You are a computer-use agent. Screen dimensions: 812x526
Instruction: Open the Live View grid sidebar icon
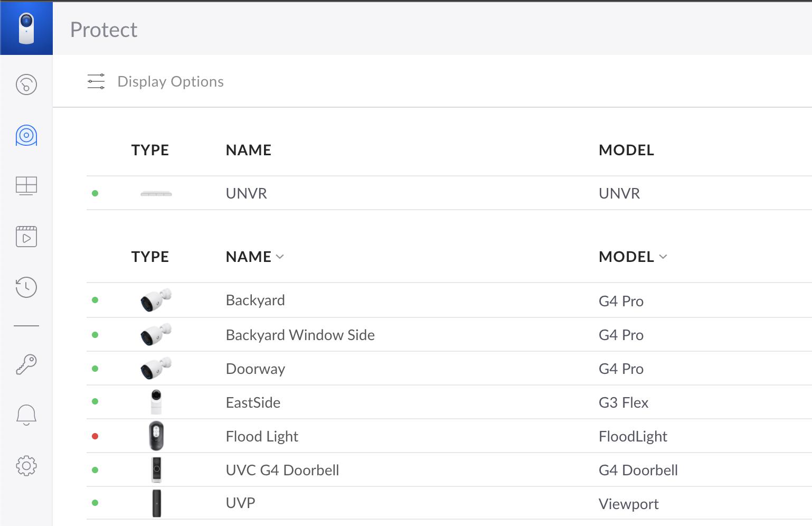pos(26,186)
